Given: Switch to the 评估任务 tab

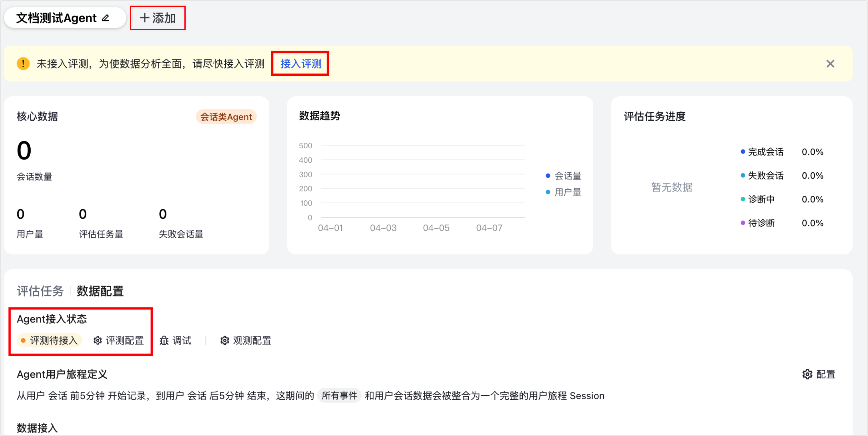Looking at the screenshot, I should (40, 291).
